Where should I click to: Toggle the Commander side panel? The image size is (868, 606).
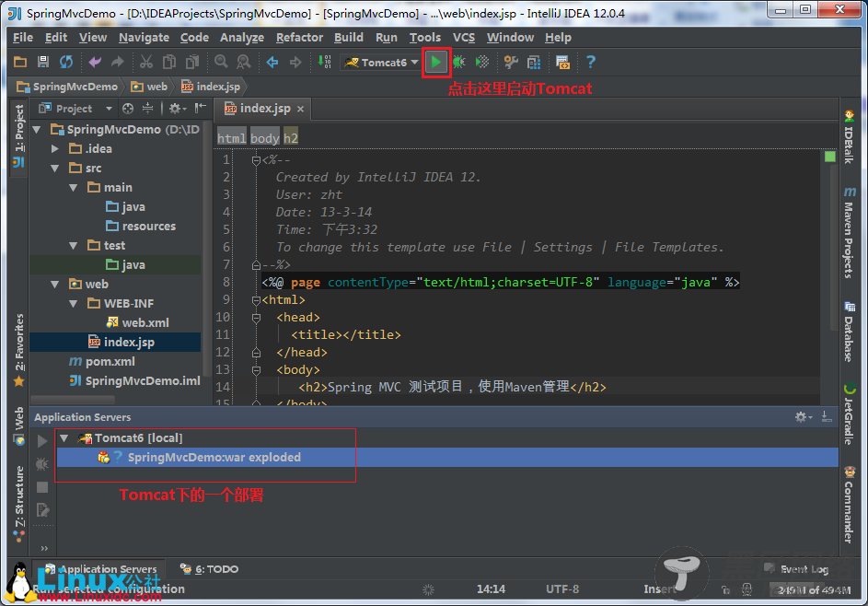coord(850,506)
